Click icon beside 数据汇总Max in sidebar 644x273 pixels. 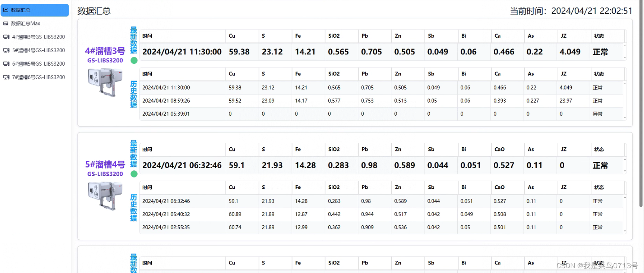6,23
